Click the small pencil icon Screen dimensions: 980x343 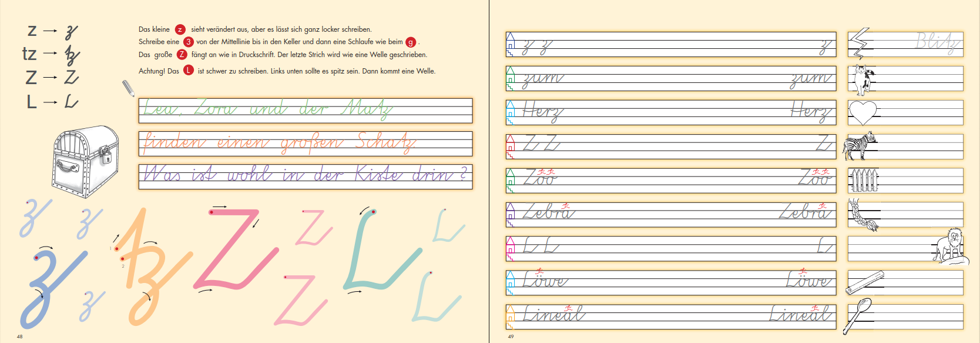click(x=128, y=88)
